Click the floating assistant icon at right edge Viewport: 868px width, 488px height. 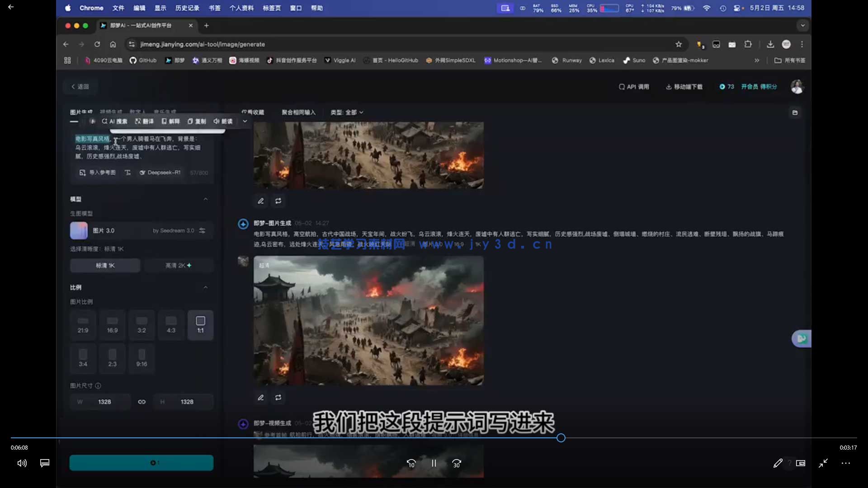point(802,338)
